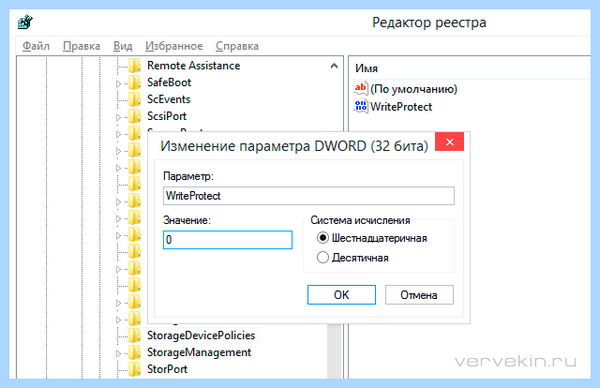Select the SafeBoot key
Viewport: 600px width, 388px height.
click(x=169, y=82)
